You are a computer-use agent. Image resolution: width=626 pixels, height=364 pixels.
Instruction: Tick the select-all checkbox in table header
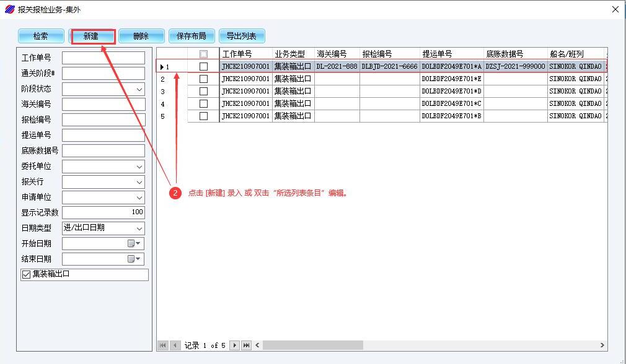203,54
